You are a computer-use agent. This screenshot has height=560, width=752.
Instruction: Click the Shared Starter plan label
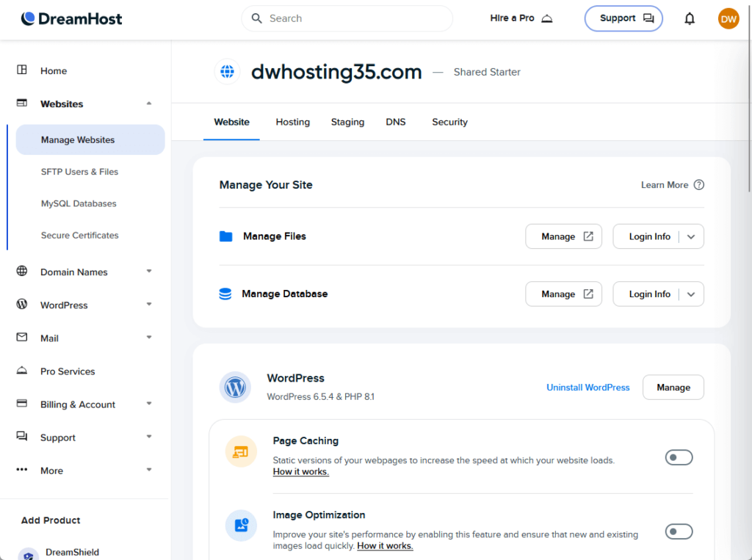(x=487, y=72)
